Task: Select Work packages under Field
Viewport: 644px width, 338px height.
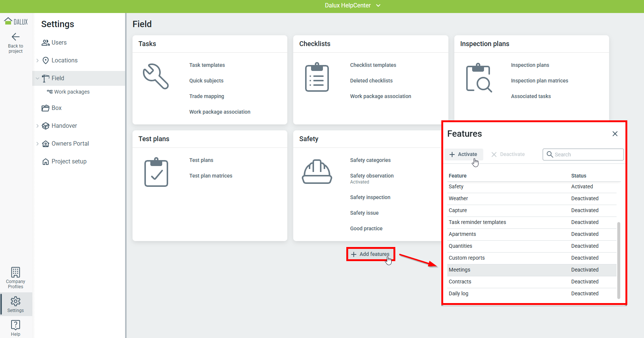Action: [x=72, y=92]
